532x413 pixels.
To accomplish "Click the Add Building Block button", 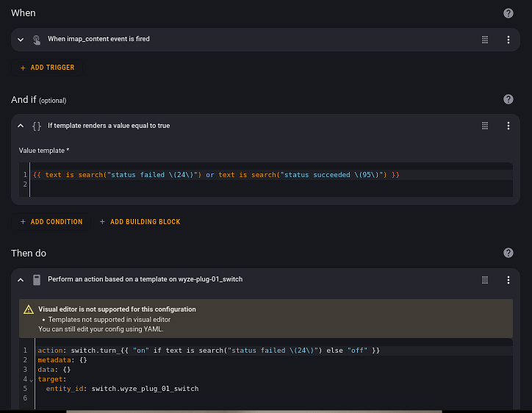I will coord(140,222).
